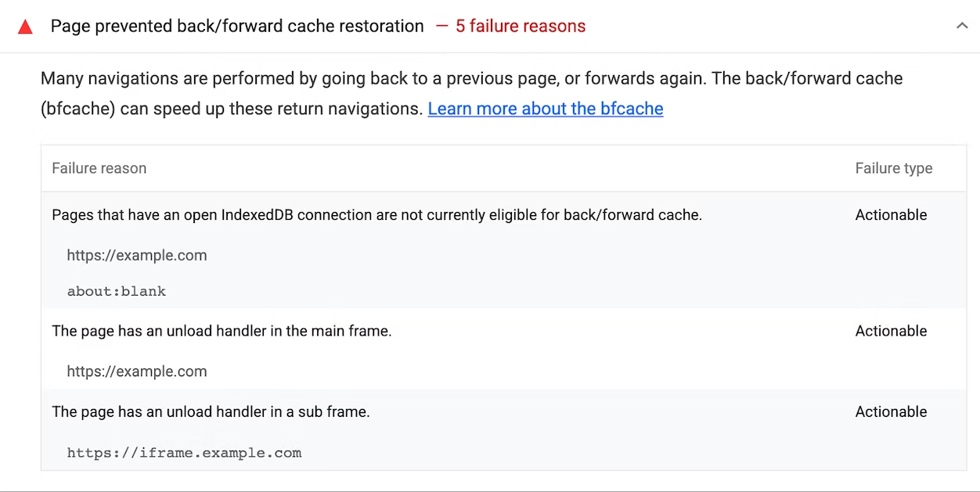This screenshot has height=492, width=980.
Task: Click the https://iframe.example.com frame URL
Action: pyautogui.click(x=184, y=452)
